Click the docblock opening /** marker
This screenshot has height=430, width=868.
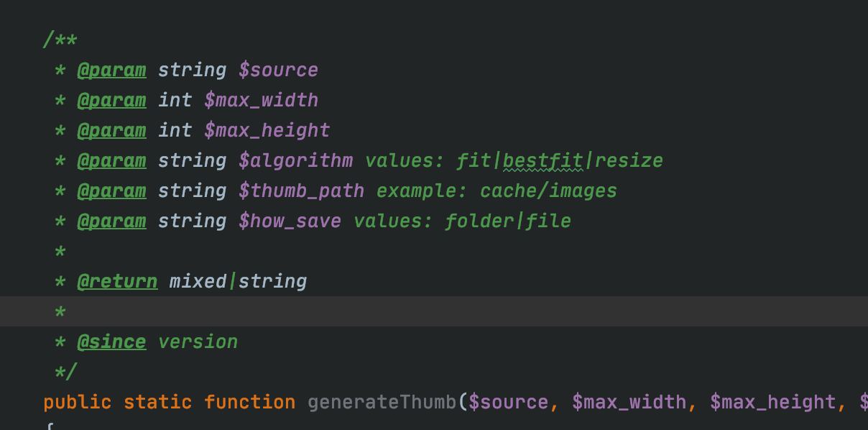coord(60,40)
